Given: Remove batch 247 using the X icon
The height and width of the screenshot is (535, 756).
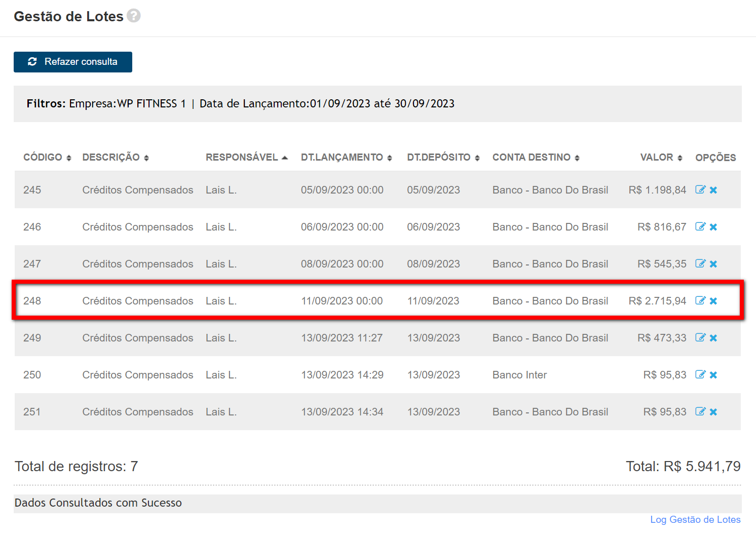Looking at the screenshot, I should pyautogui.click(x=713, y=264).
